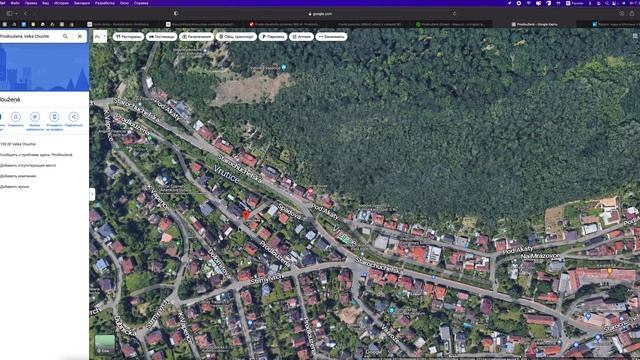
Task: Click the browser back arrow
Action: click(x=25, y=13)
